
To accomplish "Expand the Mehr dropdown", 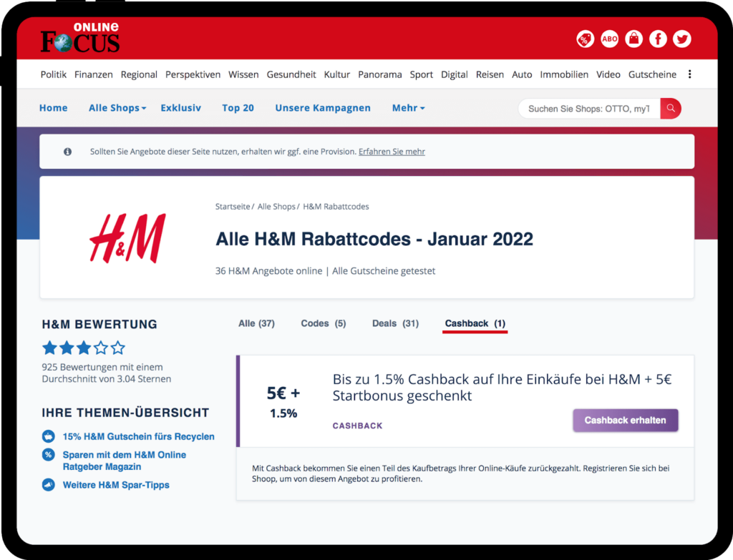I will coord(408,108).
